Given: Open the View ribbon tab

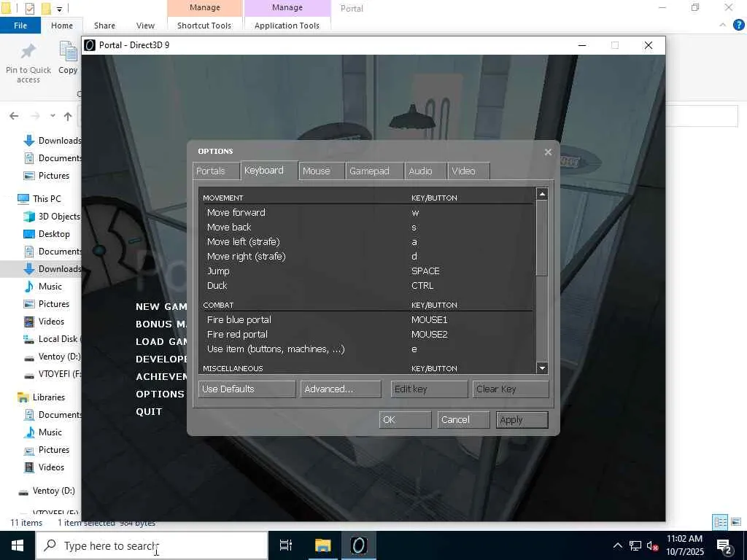Looking at the screenshot, I should point(145,26).
